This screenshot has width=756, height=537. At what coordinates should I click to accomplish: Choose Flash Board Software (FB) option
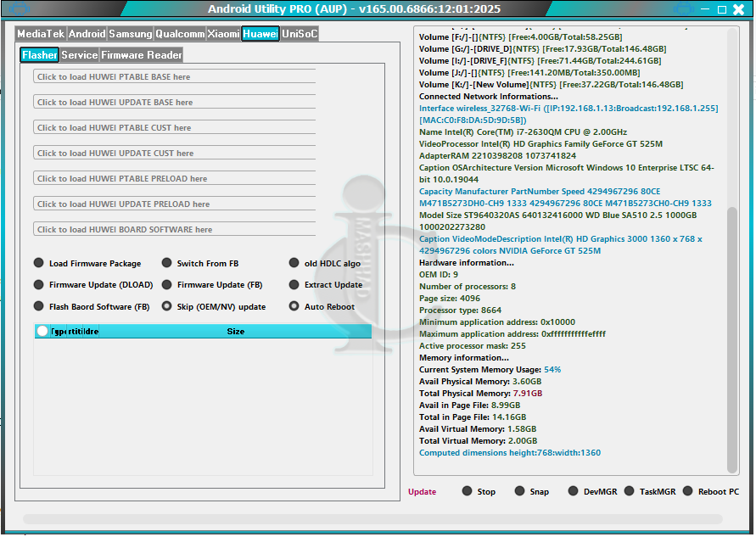(39, 306)
